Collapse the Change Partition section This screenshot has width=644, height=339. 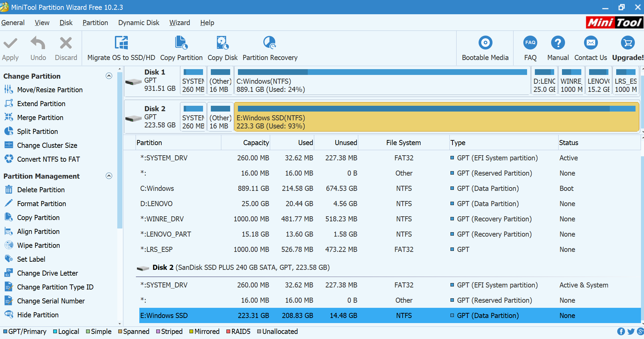pyautogui.click(x=109, y=76)
